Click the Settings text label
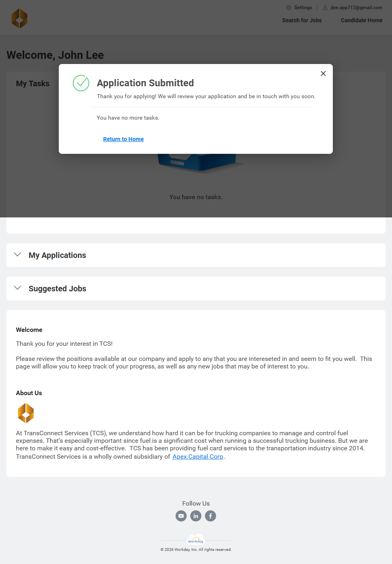Image resolution: width=392 pixels, height=564 pixels. (303, 8)
